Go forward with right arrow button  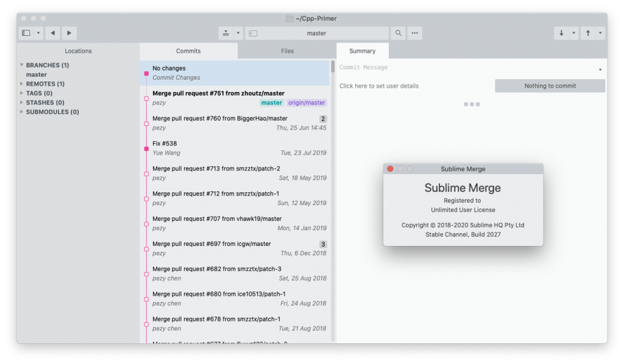pos(69,33)
